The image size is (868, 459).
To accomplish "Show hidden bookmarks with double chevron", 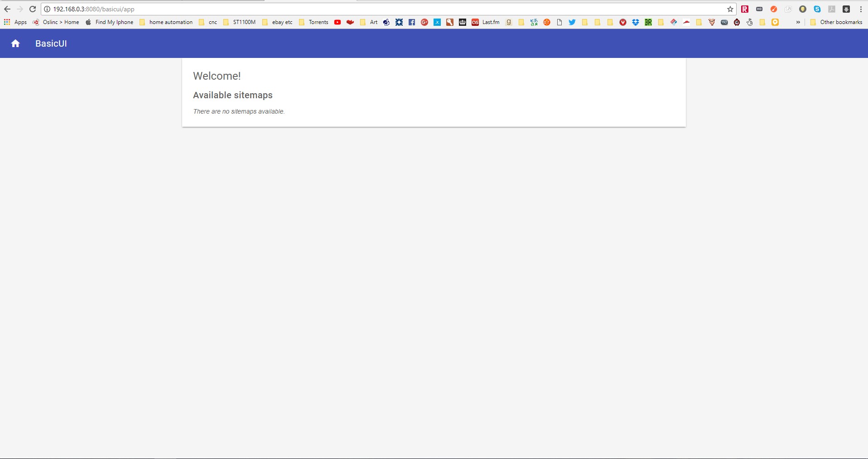I will point(798,22).
